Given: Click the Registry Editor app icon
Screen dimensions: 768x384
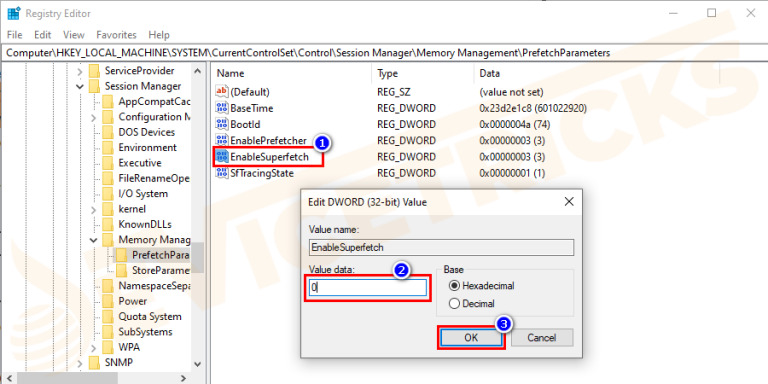Looking at the screenshot, I should click(x=13, y=13).
